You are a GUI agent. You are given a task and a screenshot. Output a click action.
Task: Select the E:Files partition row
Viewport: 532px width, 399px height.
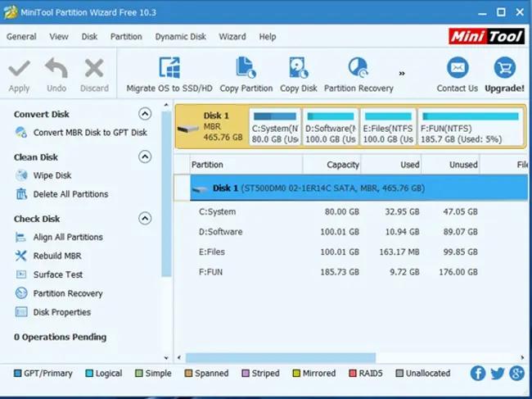click(x=351, y=252)
